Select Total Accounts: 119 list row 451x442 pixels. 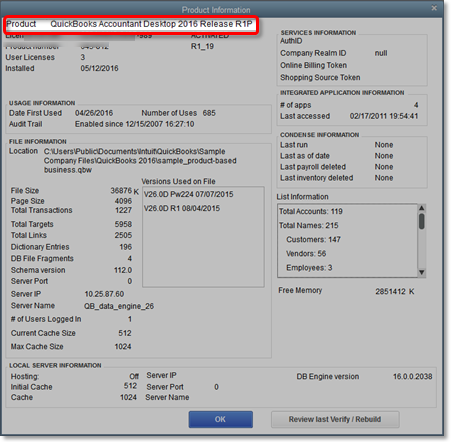pos(310,211)
